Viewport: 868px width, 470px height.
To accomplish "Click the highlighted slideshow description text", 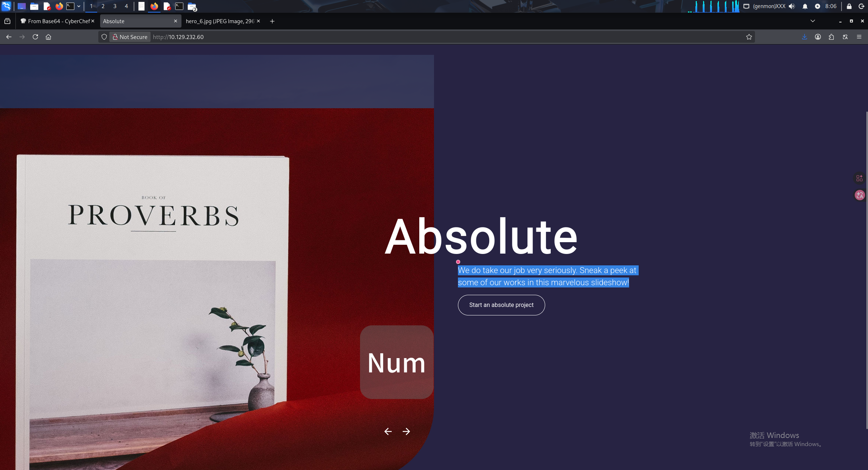I will point(548,276).
